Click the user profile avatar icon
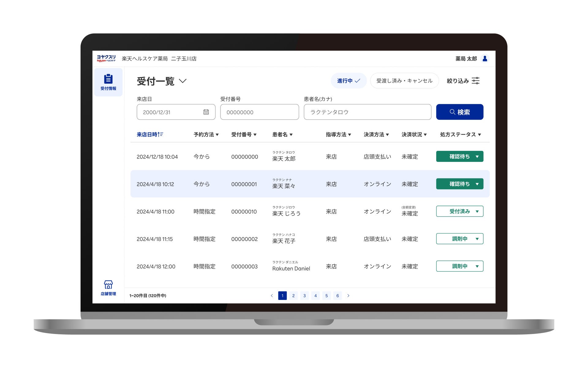 (485, 59)
